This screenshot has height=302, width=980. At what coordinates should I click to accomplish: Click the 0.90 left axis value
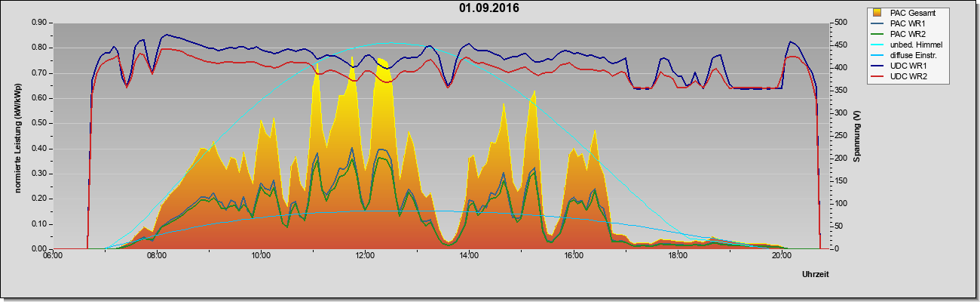pos(39,23)
